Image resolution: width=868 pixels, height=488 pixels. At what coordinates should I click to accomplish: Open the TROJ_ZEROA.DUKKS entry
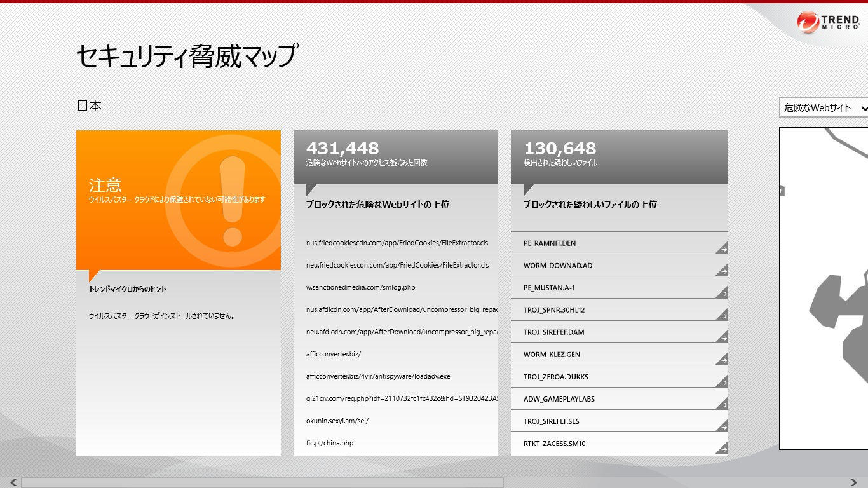555,377
